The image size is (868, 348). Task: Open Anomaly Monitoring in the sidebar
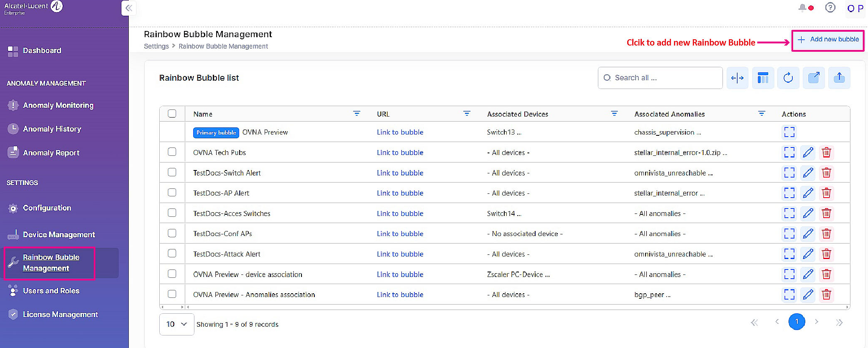coord(58,105)
